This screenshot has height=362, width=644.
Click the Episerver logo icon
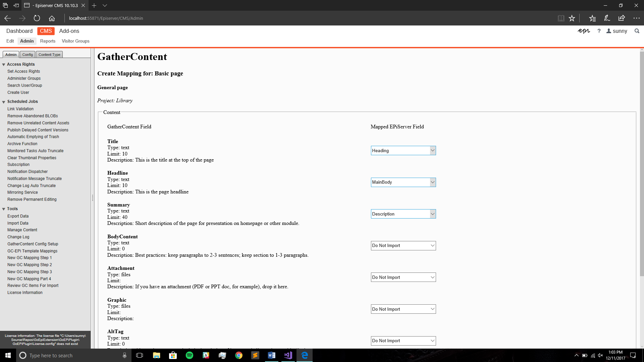coord(584,31)
